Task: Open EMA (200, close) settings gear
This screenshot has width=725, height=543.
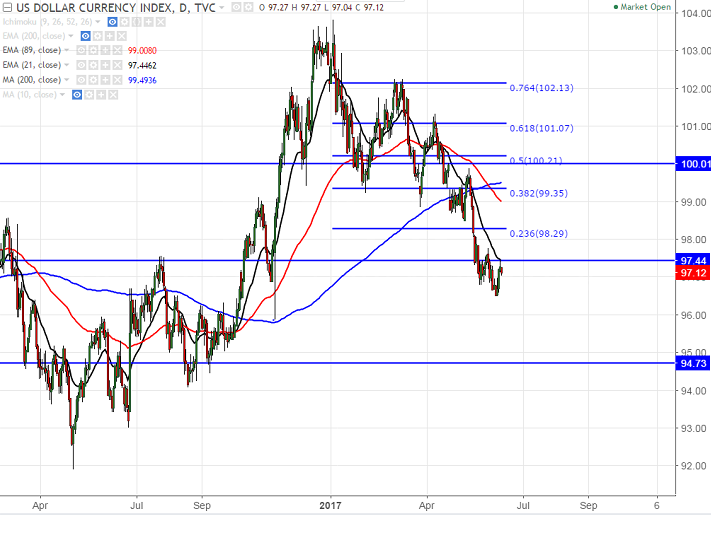Action: click(x=98, y=36)
